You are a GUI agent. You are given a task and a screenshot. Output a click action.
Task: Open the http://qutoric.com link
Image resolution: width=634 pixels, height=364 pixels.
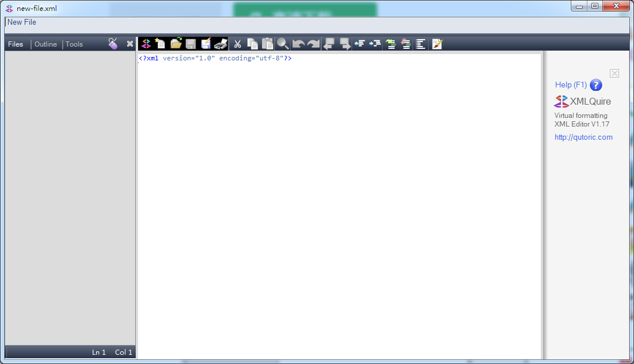coord(583,137)
